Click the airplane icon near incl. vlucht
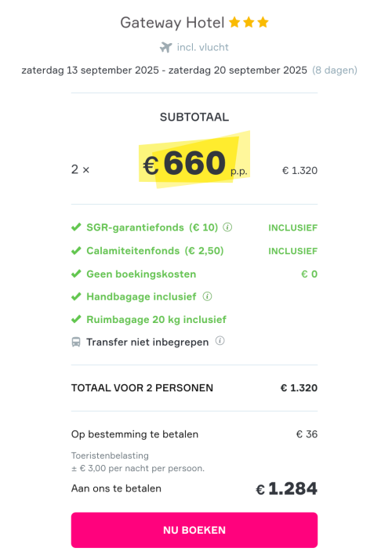The height and width of the screenshot is (559, 392). click(165, 47)
